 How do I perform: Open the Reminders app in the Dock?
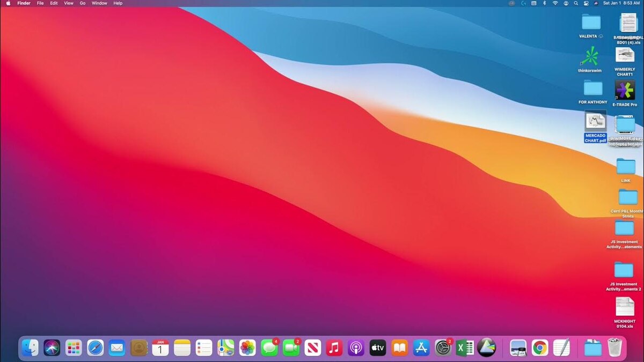204,348
